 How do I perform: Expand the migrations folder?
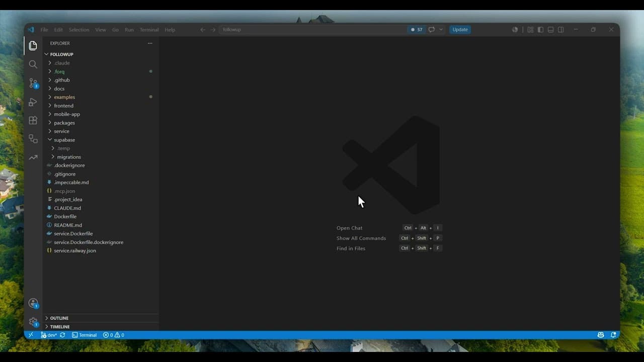(53, 157)
